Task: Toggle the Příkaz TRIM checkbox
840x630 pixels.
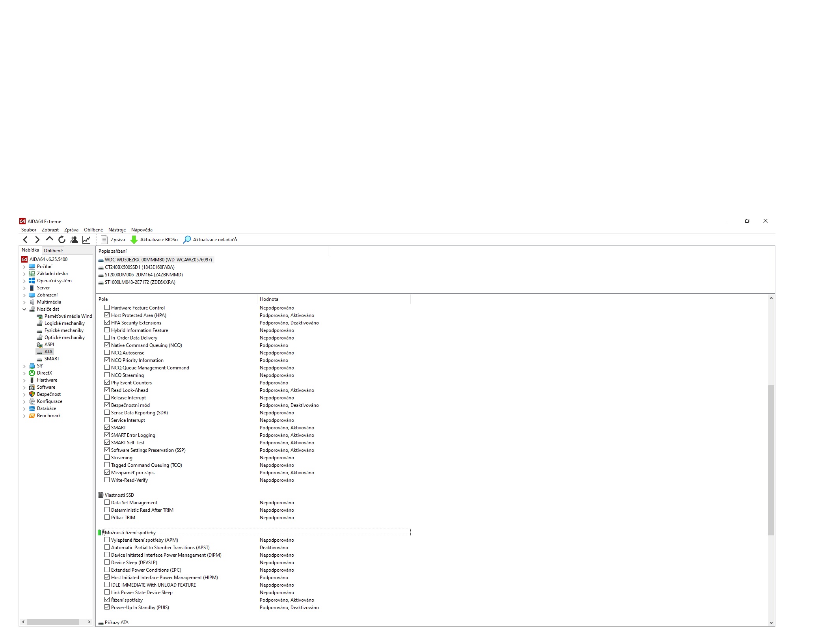Action: click(107, 517)
